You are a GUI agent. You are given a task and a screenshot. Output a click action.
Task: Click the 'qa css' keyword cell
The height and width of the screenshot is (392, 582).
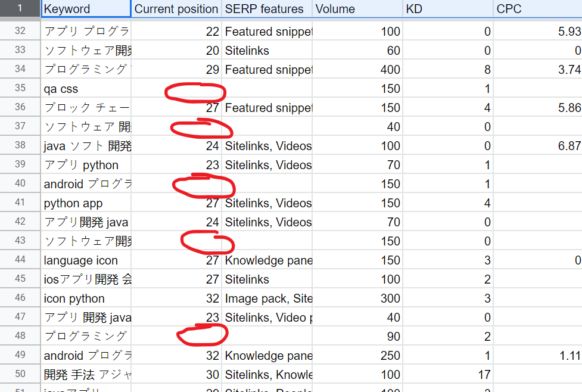pyautogui.click(x=86, y=88)
